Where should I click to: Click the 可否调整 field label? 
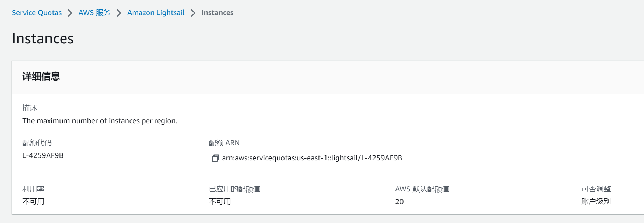tap(596, 189)
